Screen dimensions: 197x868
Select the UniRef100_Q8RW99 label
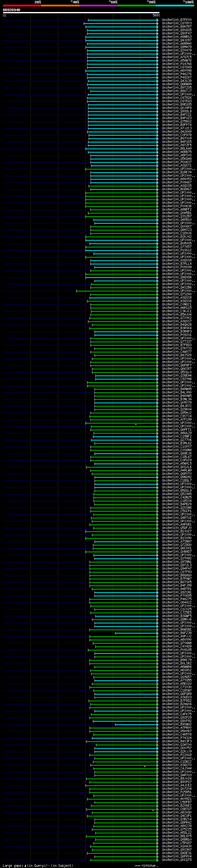(x=176, y=84)
